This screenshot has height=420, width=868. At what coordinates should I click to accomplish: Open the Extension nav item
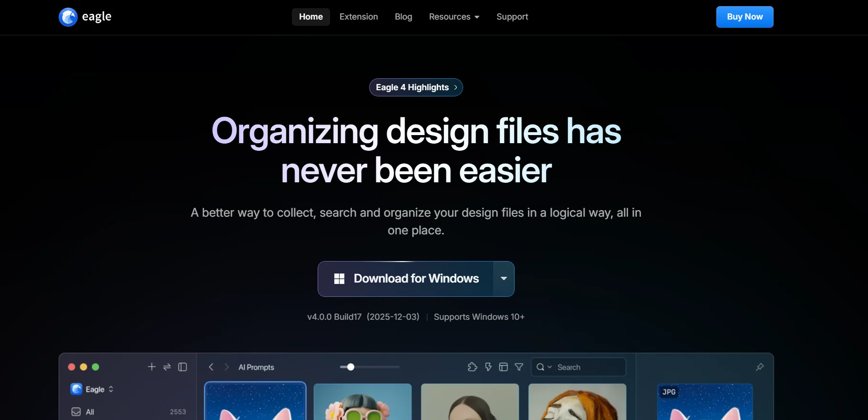(x=359, y=17)
